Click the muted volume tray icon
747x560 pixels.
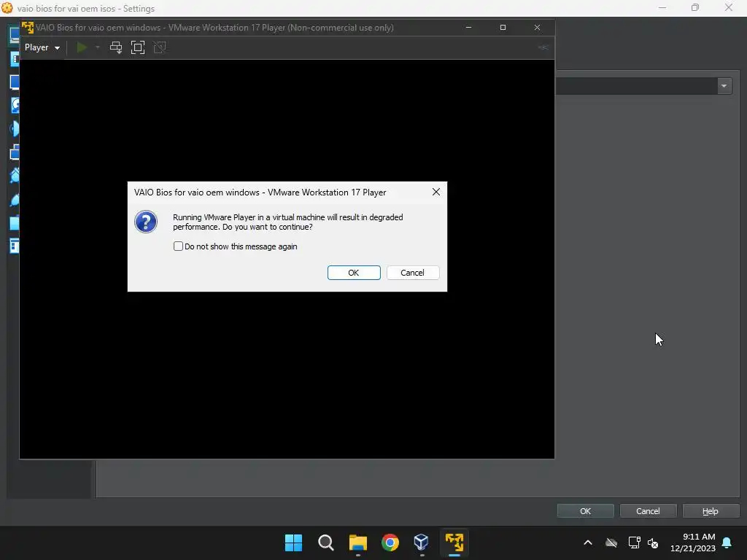[x=653, y=542]
